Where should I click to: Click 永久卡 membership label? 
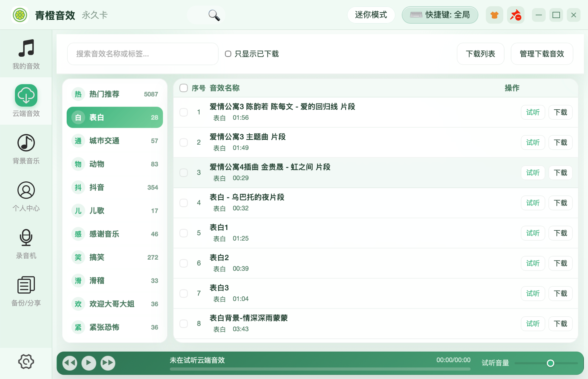point(95,15)
